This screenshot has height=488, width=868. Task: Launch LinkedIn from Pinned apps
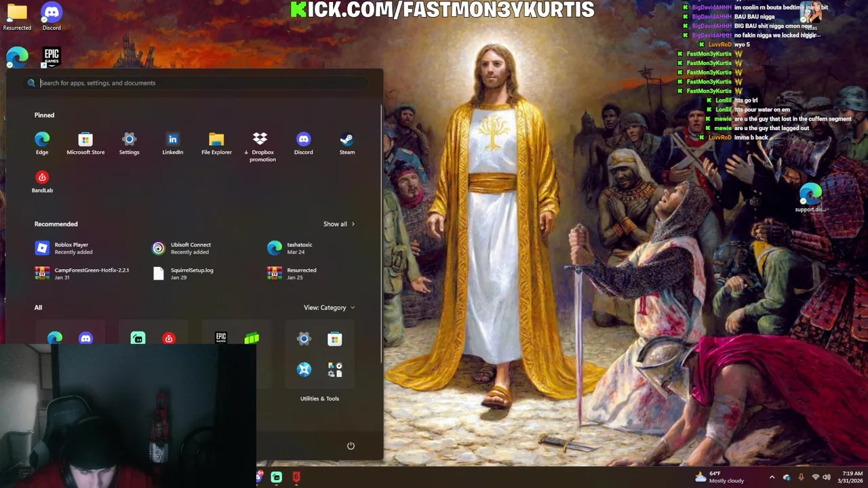172,143
